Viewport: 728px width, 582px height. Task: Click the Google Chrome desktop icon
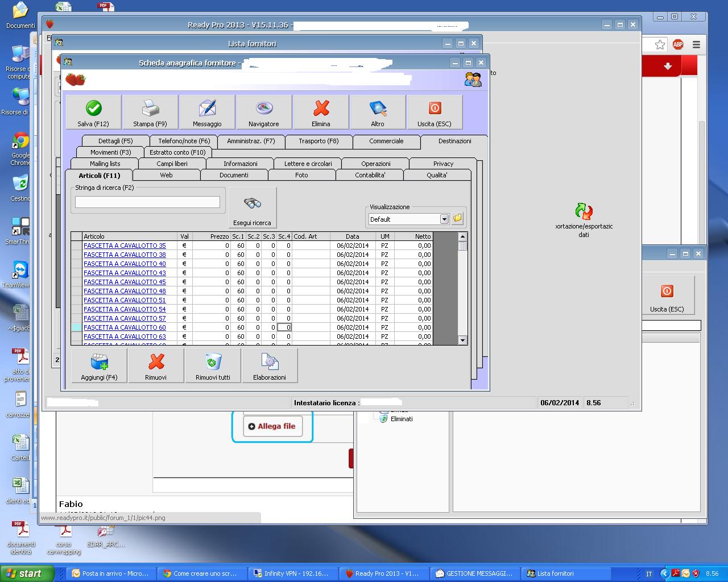(20, 149)
